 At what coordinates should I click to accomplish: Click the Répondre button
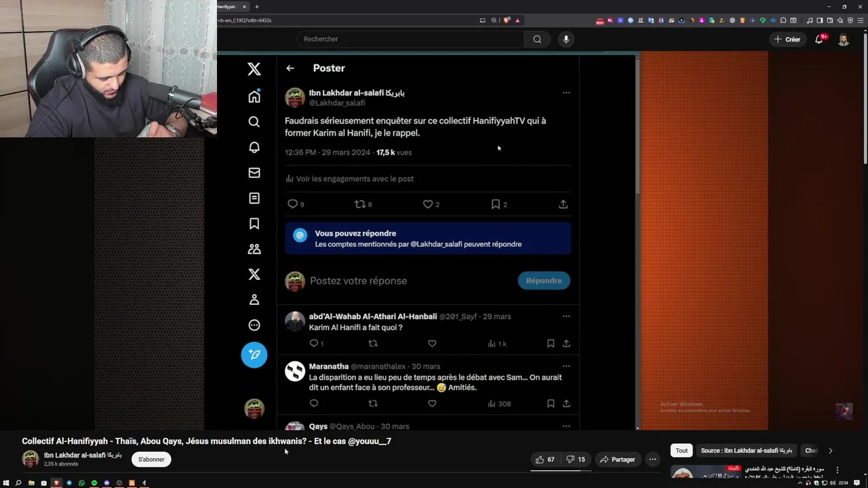(544, 281)
